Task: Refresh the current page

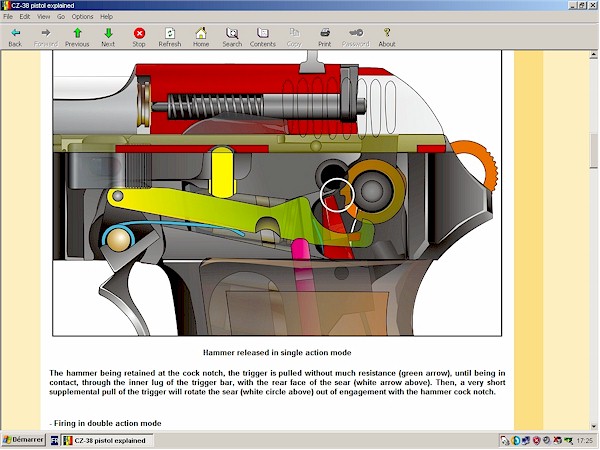Action: 170,37
